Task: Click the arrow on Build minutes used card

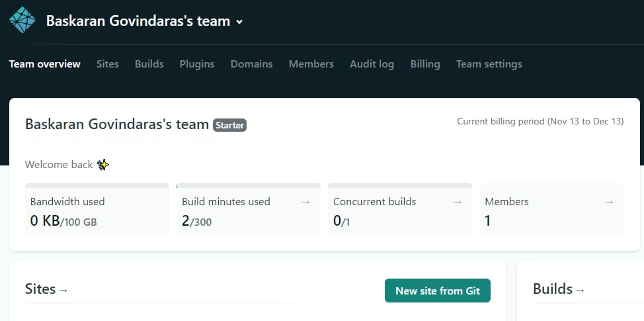Action: pos(305,202)
